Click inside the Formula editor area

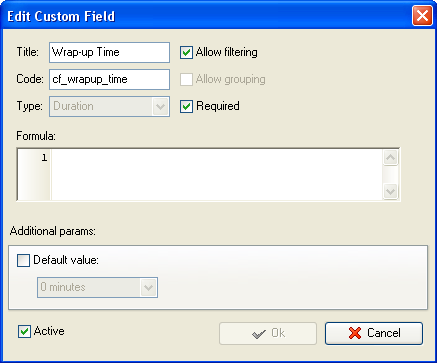[x=217, y=174]
